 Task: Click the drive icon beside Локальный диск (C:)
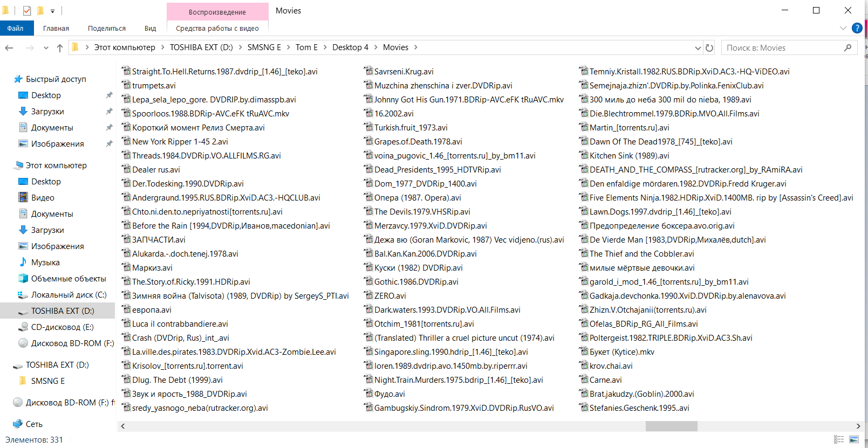click(x=23, y=295)
